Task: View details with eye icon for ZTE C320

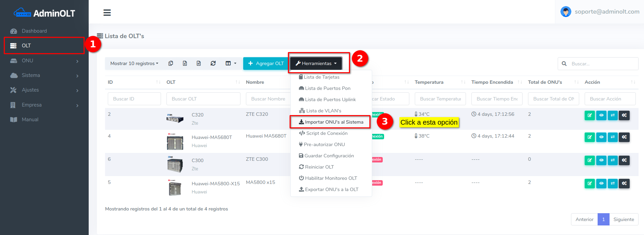Action: tap(601, 115)
